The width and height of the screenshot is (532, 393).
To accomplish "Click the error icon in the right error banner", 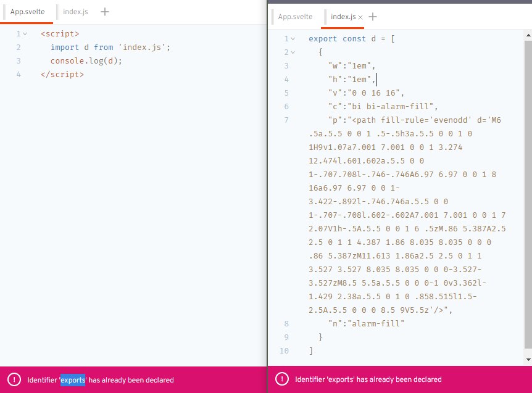I will (x=282, y=379).
